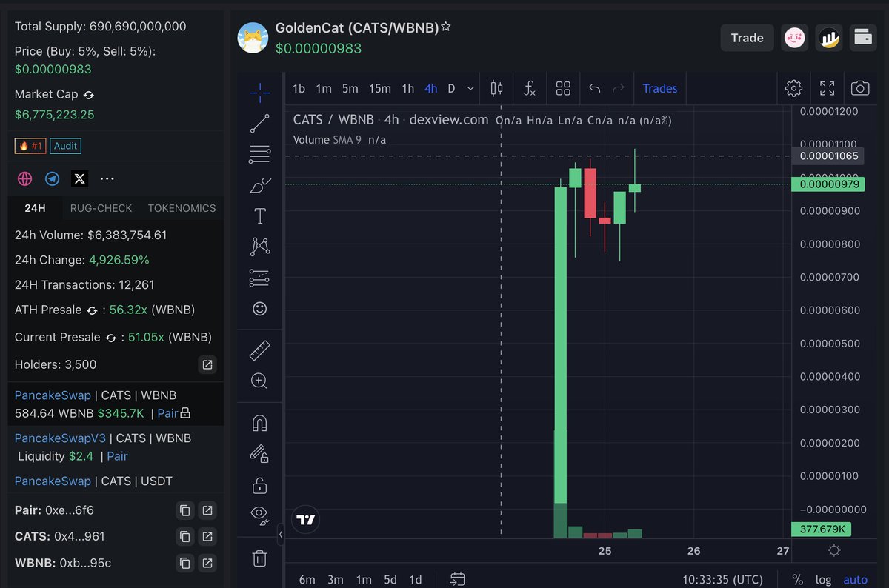The height and width of the screenshot is (588, 889).
Task: Refresh the Current Presale multiplier
Action: click(x=111, y=338)
